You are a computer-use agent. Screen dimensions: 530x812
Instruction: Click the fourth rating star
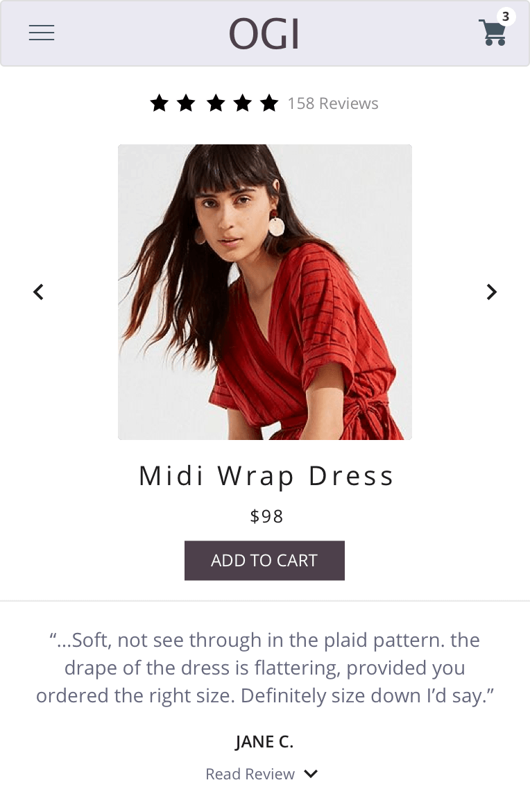tap(242, 104)
